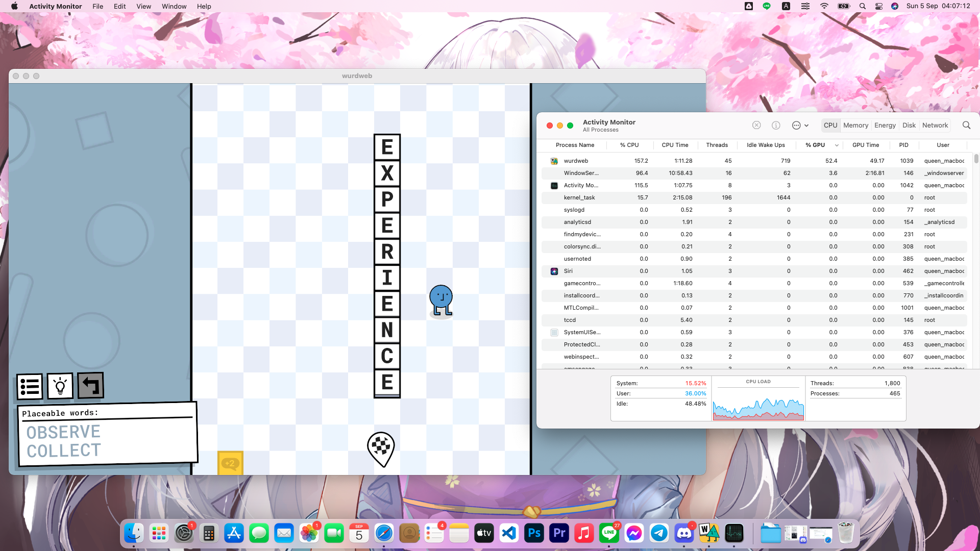Sort by CPU Time column header
The image size is (980, 551).
(675, 145)
